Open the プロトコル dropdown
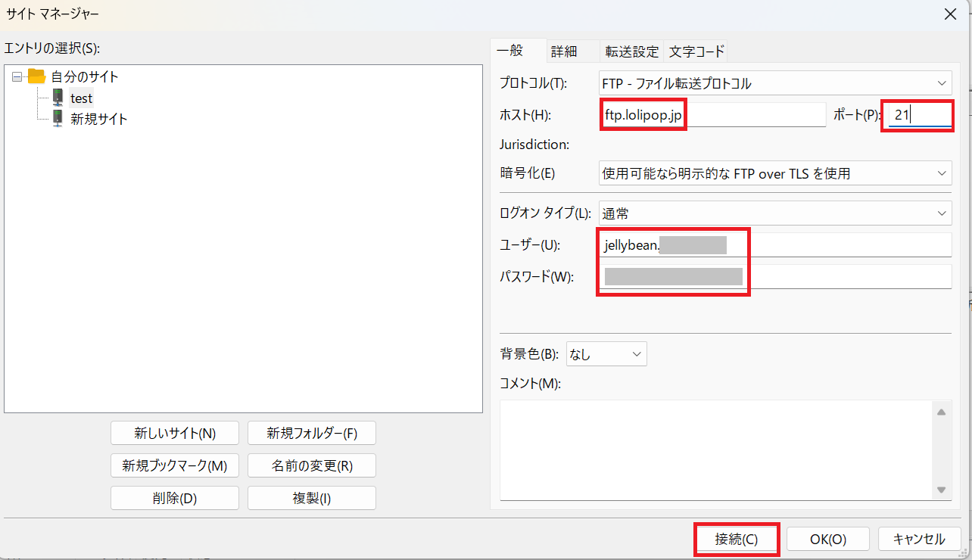The height and width of the screenshot is (560, 972). 774,83
